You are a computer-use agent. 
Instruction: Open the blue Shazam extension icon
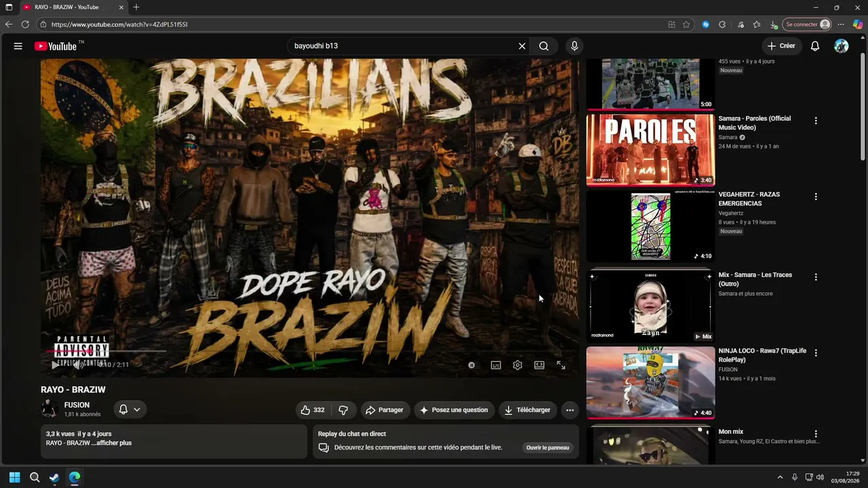tap(705, 24)
